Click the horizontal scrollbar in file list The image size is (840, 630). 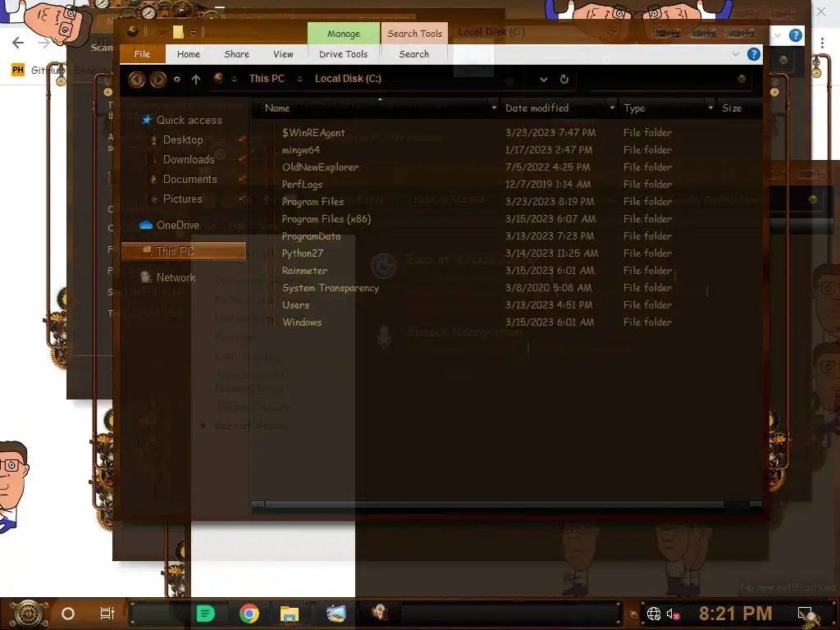[x=494, y=504]
